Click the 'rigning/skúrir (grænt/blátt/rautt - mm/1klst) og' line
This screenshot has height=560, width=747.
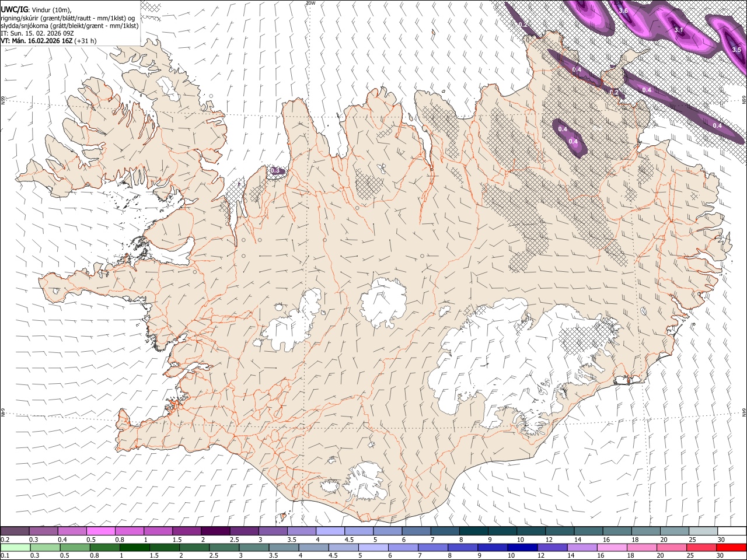68,17
